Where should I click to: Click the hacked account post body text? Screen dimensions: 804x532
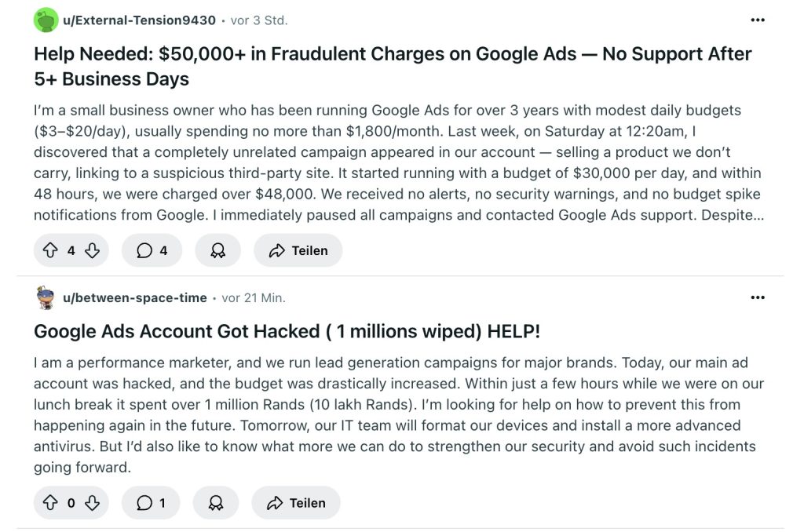(393, 414)
